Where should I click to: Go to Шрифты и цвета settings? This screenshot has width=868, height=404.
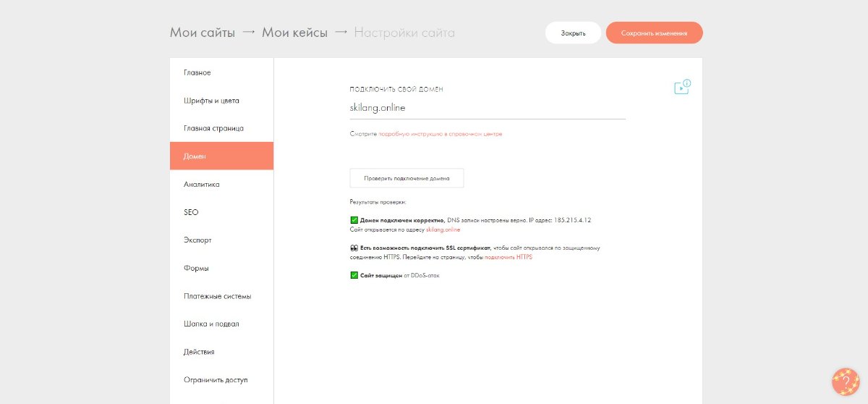[211, 101]
